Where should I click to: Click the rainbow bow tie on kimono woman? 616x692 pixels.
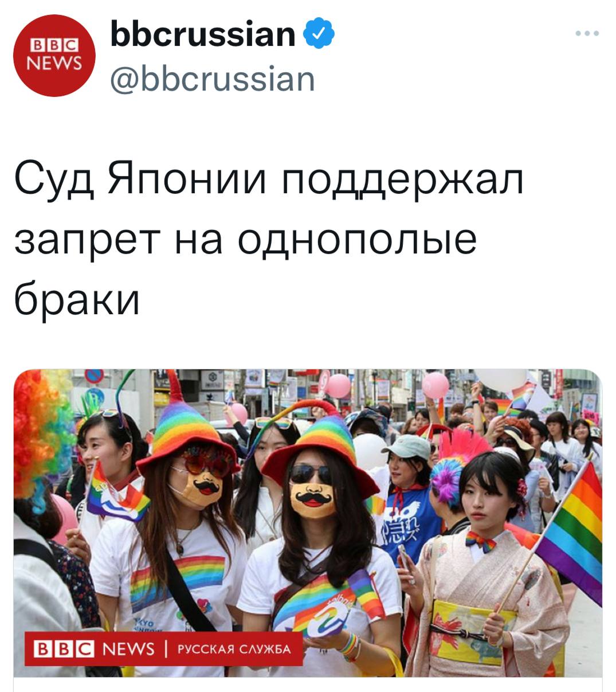[480, 541]
